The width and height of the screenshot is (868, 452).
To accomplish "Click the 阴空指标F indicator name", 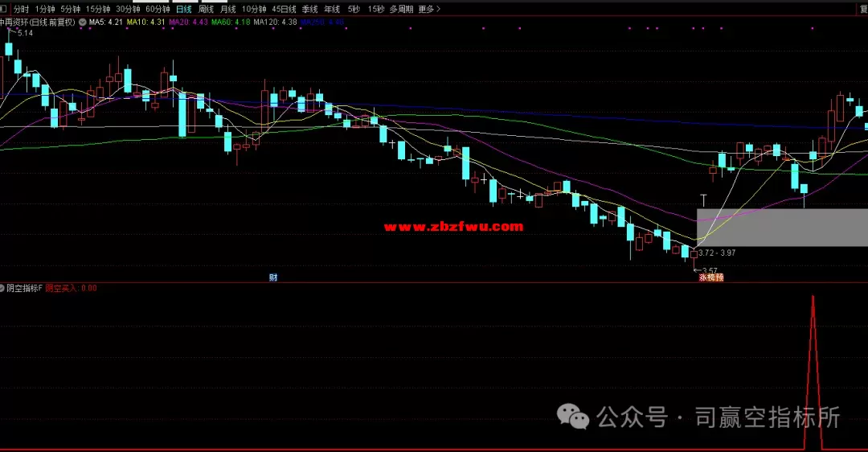I will 24,288.
